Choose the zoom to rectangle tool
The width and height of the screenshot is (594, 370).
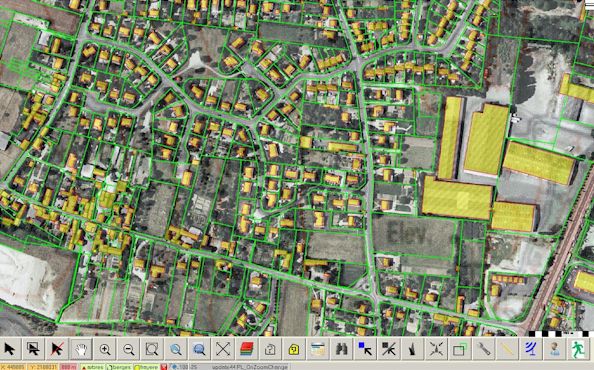pos(152,348)
